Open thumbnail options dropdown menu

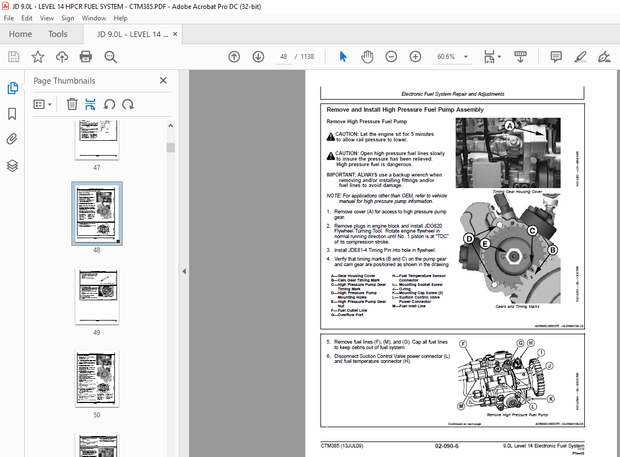click(43, 104)
